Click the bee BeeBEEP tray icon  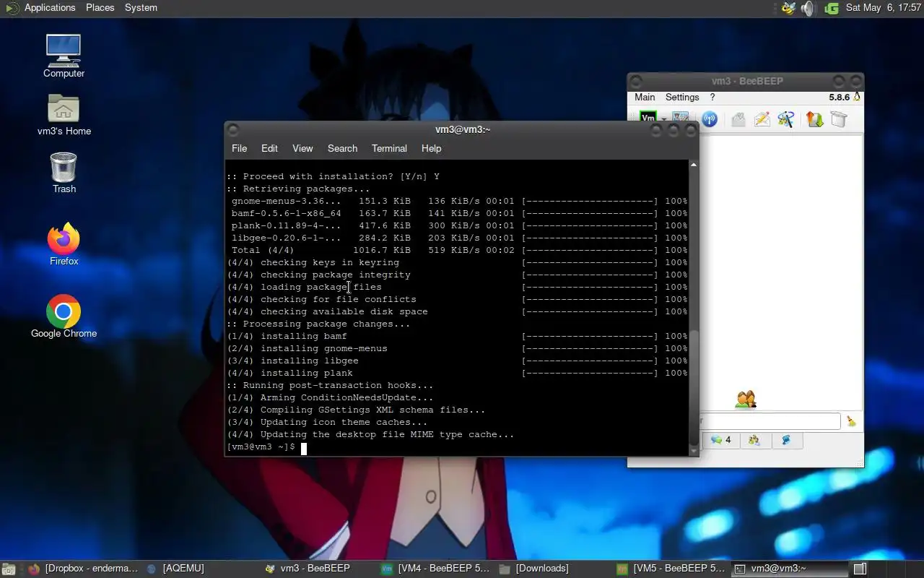coord(788,8)
